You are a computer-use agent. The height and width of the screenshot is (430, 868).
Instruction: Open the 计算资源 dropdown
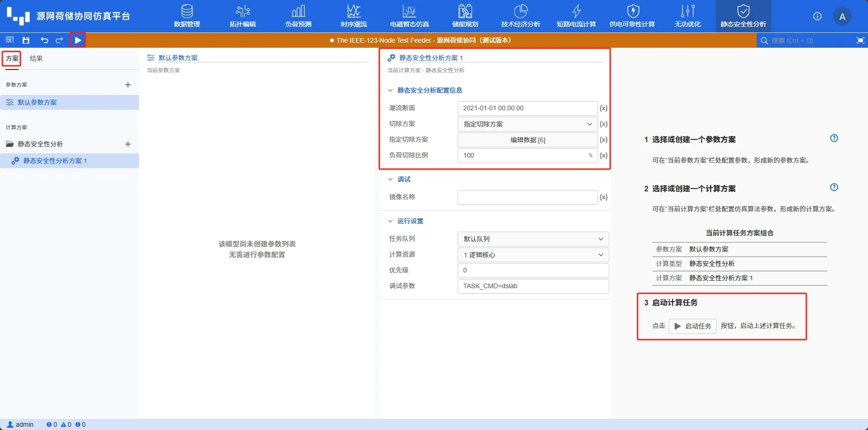pos(533,255)
